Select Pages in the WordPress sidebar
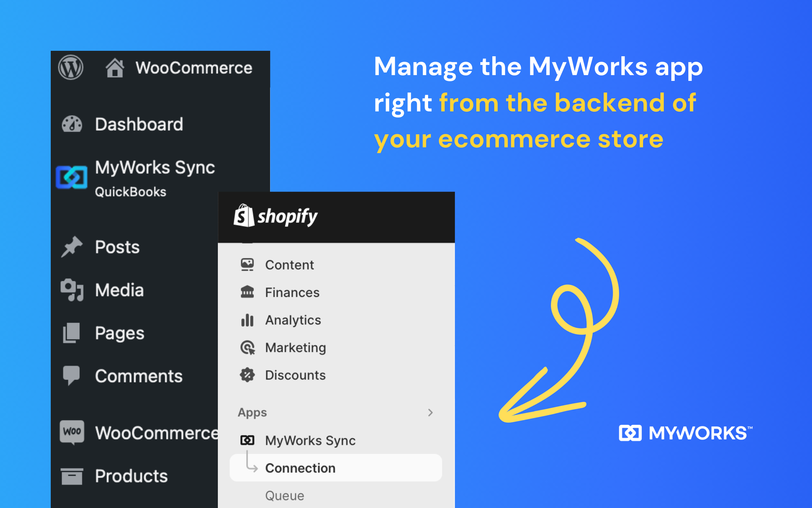 119,332
